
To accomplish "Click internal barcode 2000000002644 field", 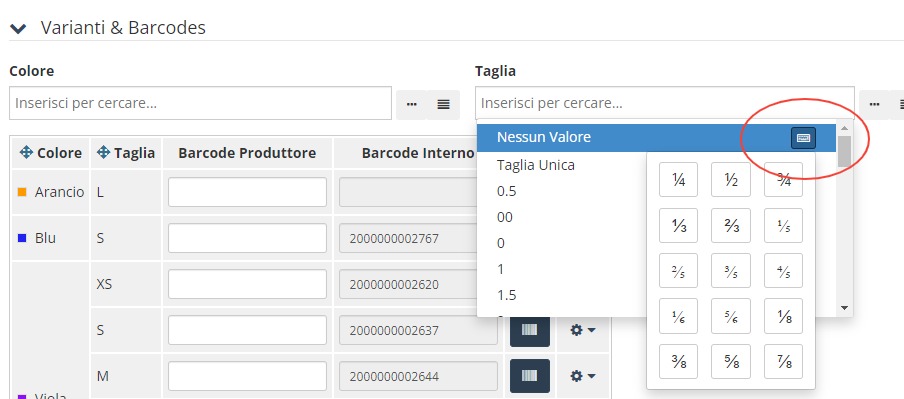I will 418,377.
